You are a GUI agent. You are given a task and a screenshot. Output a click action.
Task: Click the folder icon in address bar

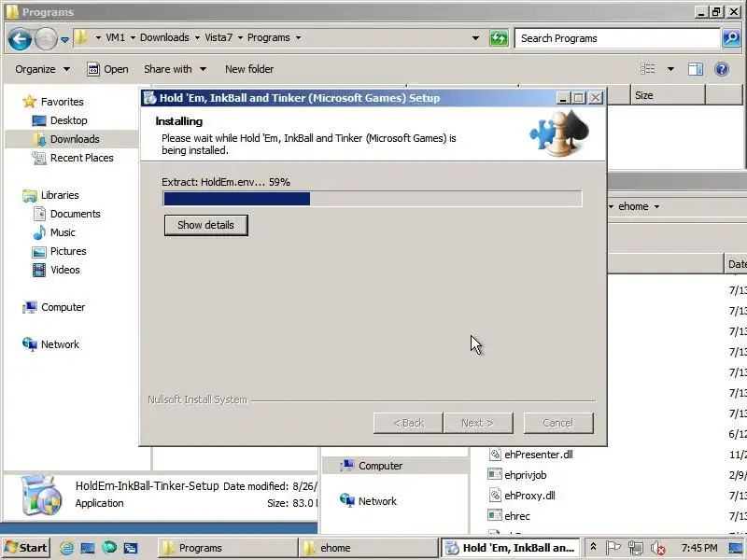pyautogui.click(x=81, y=37)
